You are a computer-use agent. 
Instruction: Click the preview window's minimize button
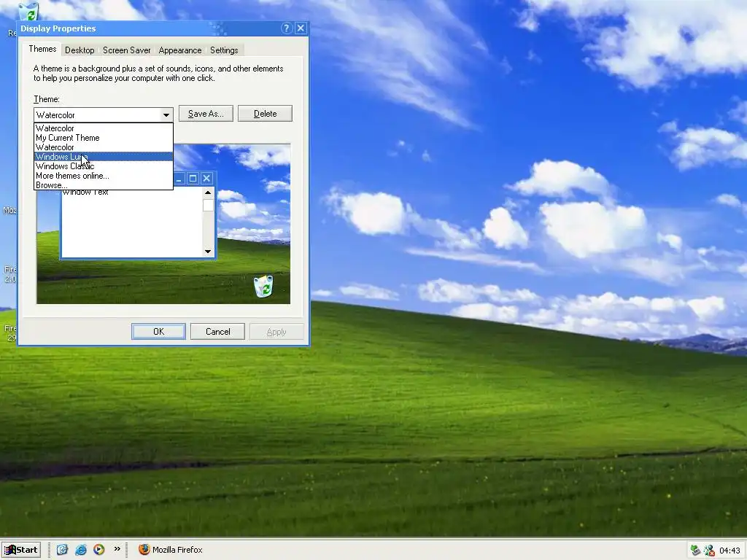point(179,178)
